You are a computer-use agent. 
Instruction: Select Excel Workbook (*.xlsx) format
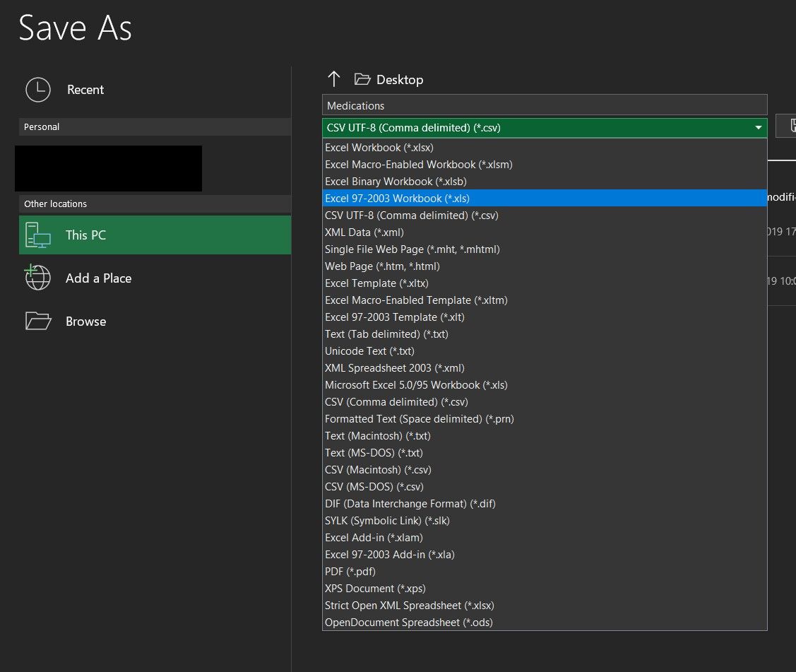[x=379, y=148]
